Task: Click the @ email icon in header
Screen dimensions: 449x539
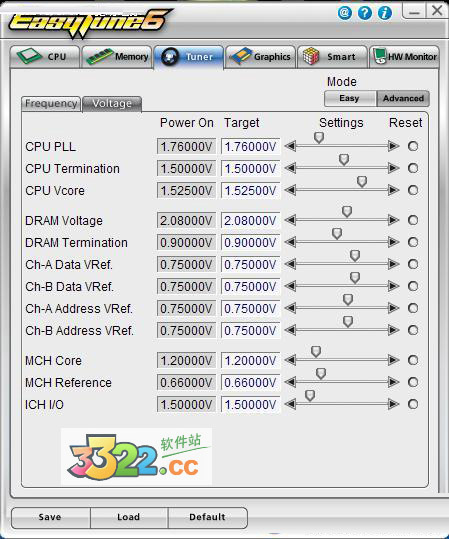Action: [x=344, y=13]
